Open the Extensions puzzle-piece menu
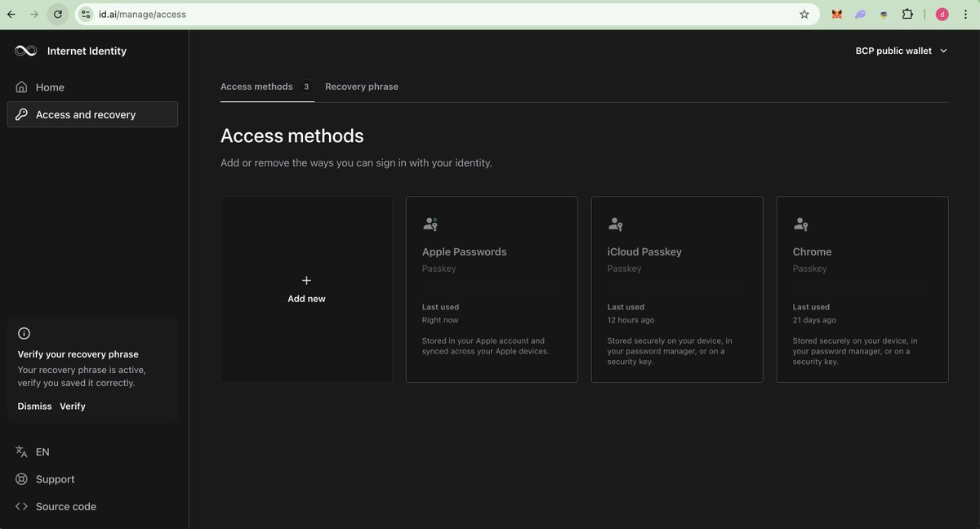The width and height of the screenshot is (980, 529). click(x=907, y=14)
